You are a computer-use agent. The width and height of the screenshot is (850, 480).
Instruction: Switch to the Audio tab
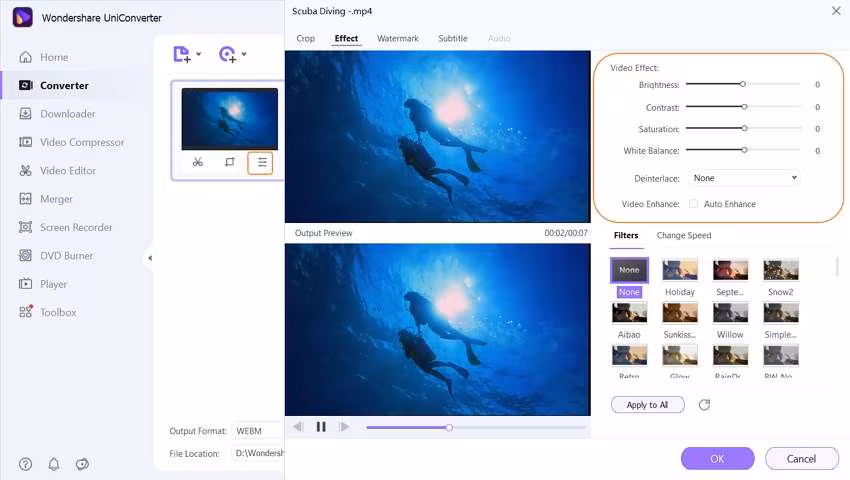click(x=499, y=39)
